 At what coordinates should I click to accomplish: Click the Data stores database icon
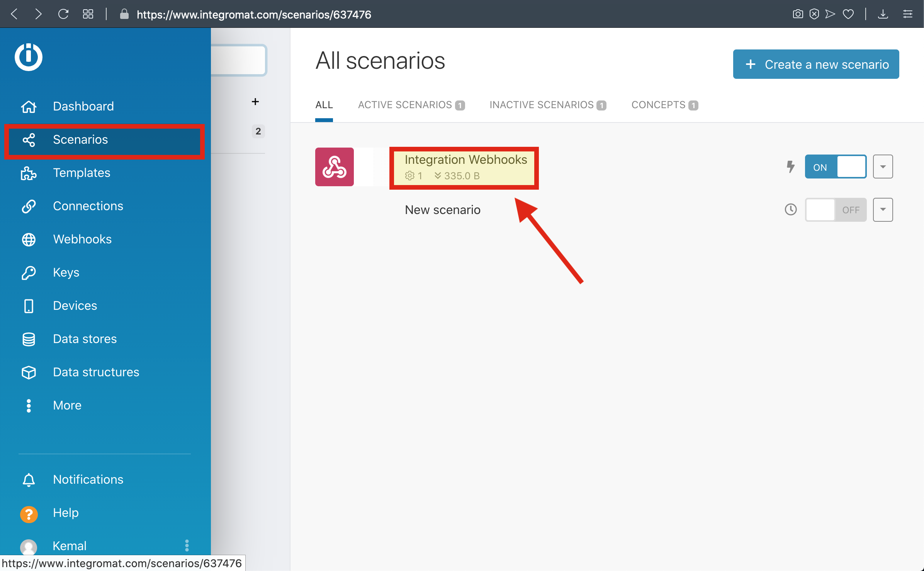(29, 339)
